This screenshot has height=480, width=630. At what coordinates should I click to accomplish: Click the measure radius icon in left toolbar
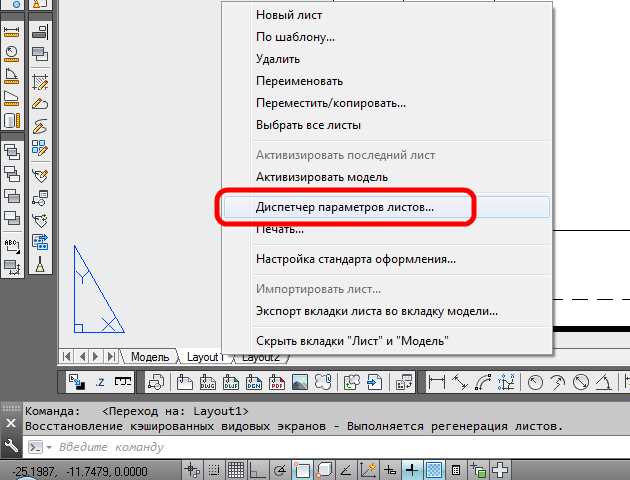12,51
